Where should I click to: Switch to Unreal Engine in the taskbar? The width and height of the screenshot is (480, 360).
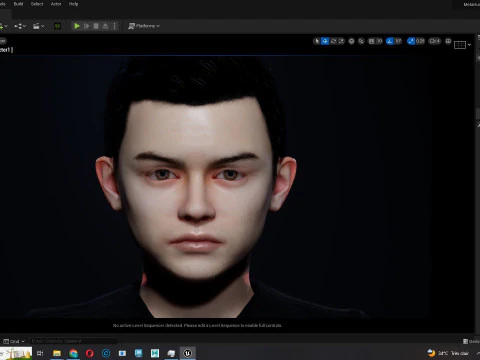pyautogui.click(x=188, y=353)
